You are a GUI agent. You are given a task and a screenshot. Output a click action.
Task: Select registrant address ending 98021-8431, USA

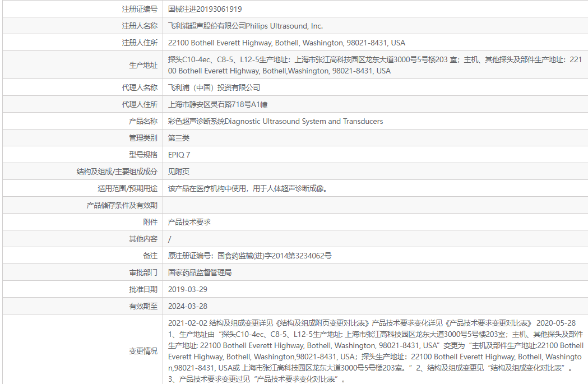tap(286, 43)
